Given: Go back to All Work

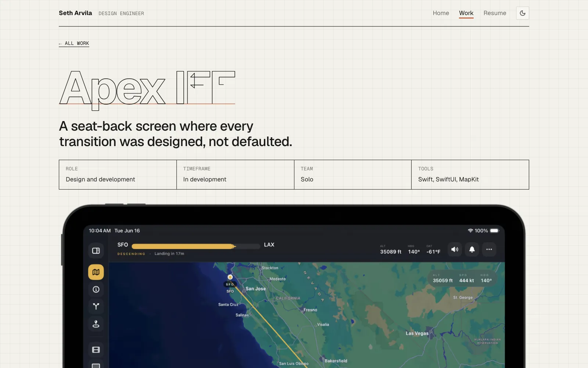Looking at the screenshot, I should (x=74, y=43).
